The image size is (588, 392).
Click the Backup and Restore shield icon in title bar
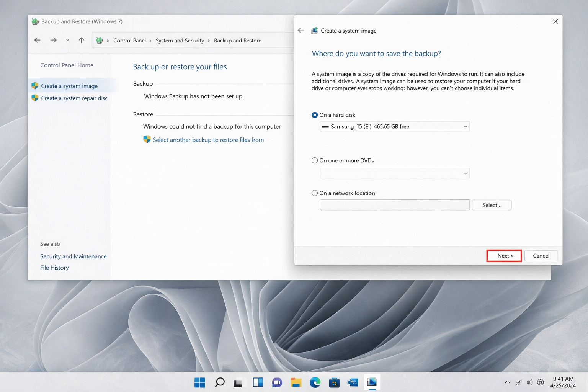click(x=35, y=21)
